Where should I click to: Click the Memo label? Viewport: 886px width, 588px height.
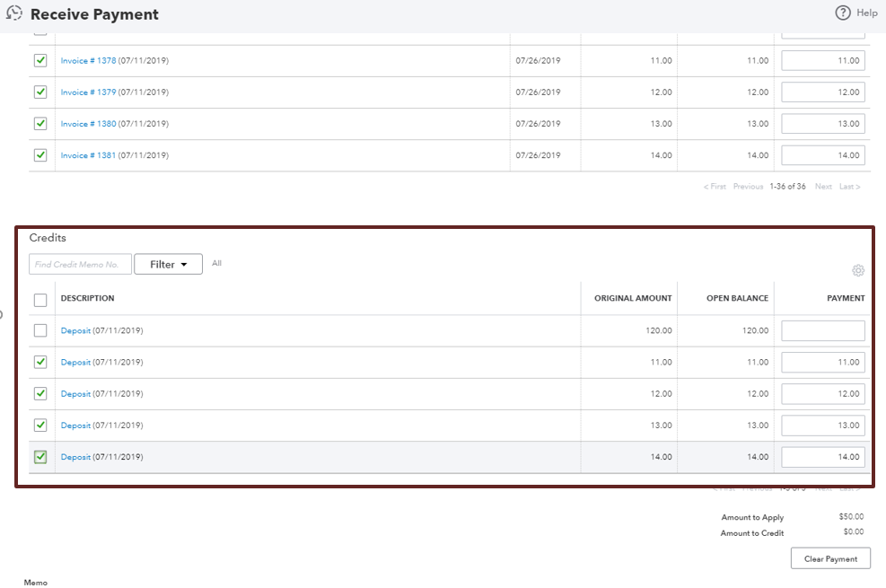tap(36, 583)
